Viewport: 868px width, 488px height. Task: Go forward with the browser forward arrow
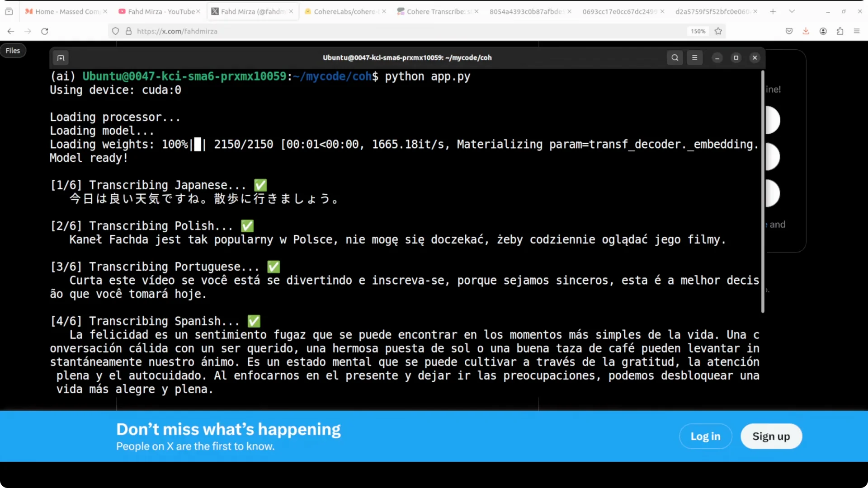28,31
